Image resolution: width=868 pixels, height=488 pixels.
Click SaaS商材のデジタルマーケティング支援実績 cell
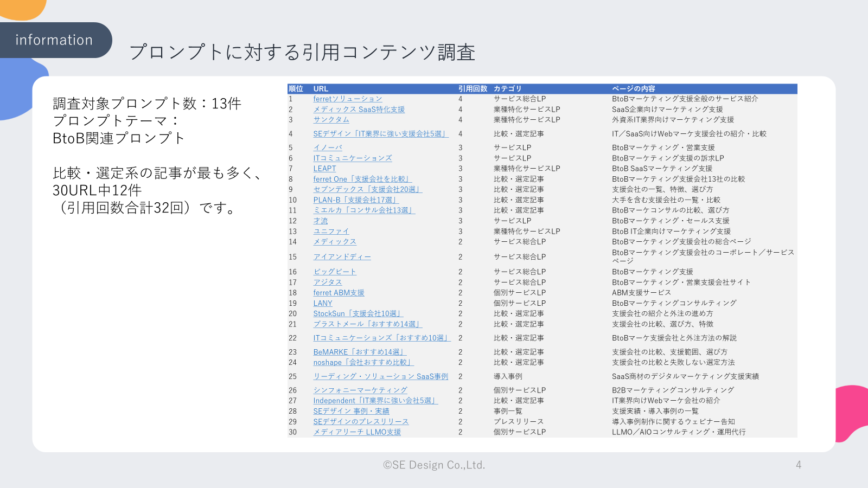[685, 376]
